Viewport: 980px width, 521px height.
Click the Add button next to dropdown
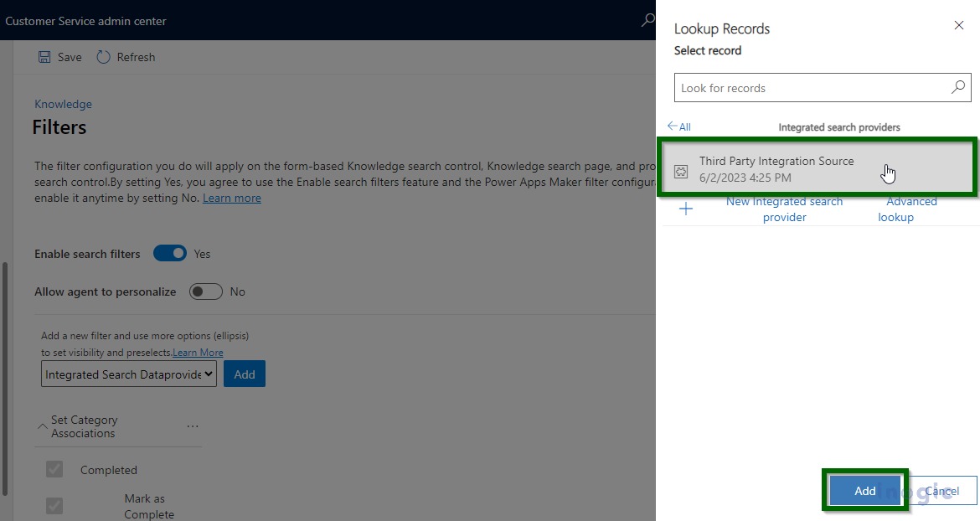tap(245, 374)
